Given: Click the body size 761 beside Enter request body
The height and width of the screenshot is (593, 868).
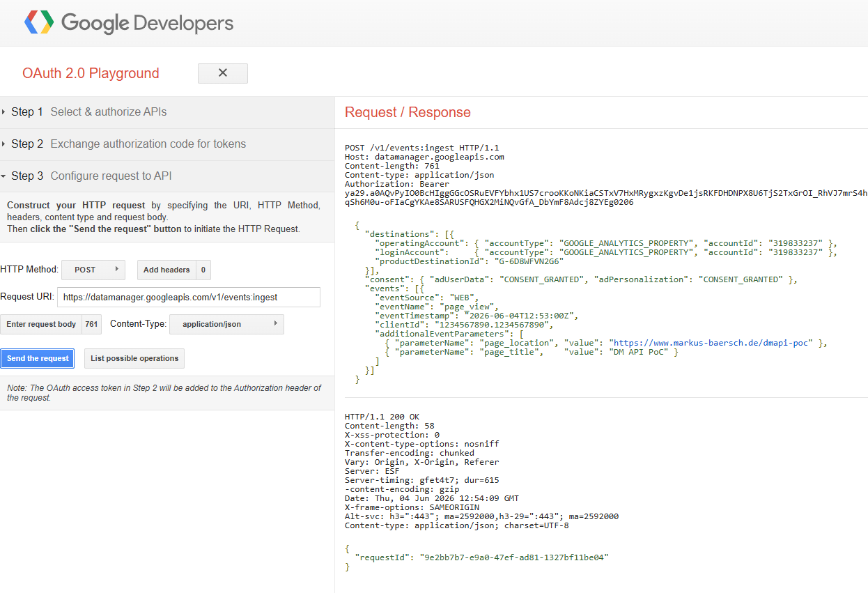Looking at the screenshot, I should 91,324.
